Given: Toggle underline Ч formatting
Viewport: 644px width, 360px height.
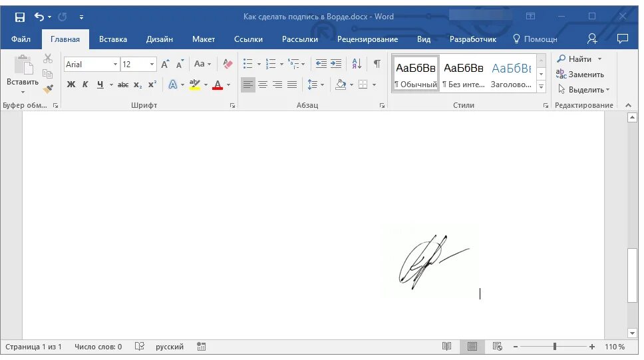Looking at the screenshot, I should tap(100, 85).
